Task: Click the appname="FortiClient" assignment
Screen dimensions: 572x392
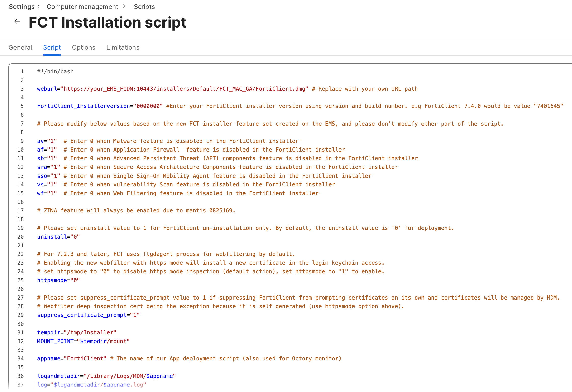Action: 72,359
